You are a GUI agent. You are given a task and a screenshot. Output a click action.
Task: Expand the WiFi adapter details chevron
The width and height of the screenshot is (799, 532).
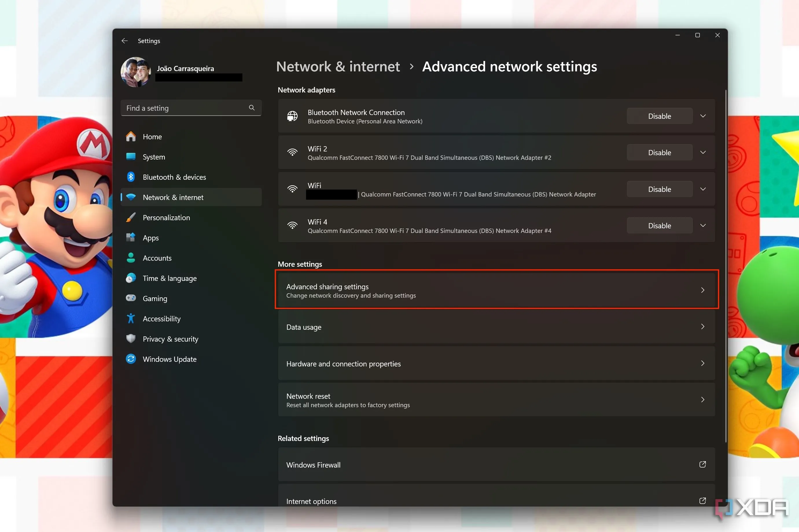coord(703,189)
